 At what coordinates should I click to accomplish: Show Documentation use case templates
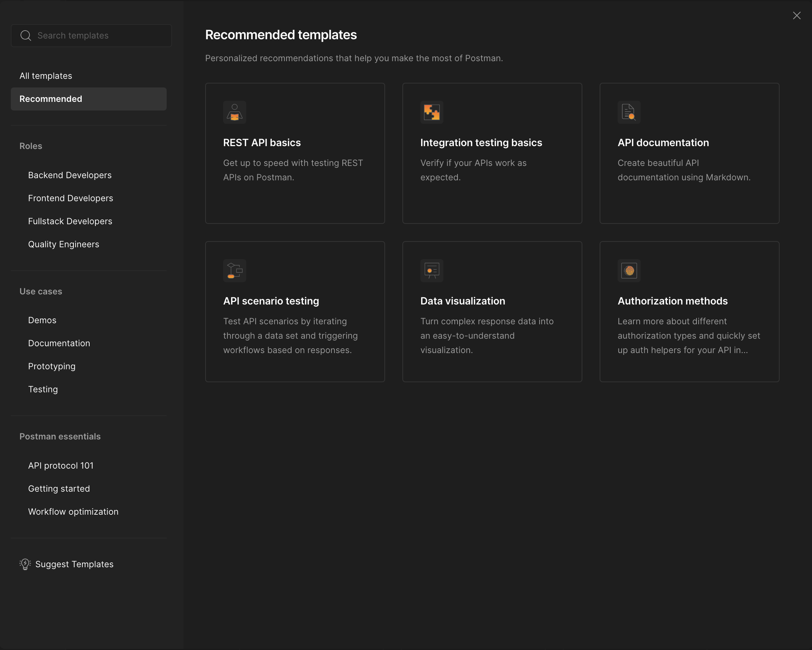coord(59,343)
